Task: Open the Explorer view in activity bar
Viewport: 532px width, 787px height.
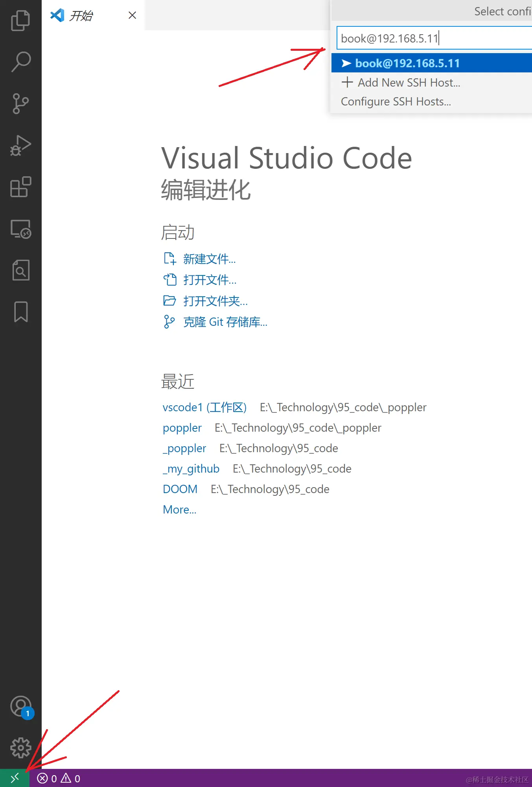Action: 20,20
